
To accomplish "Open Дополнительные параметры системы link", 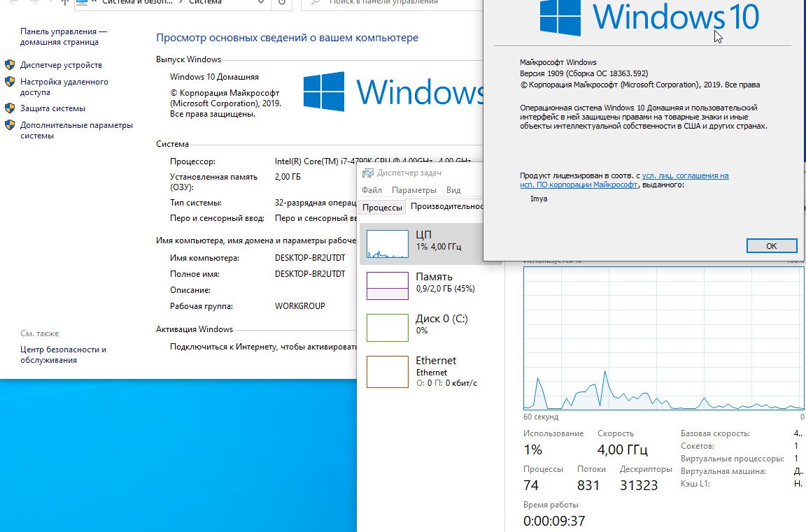I will pos(76,131).
